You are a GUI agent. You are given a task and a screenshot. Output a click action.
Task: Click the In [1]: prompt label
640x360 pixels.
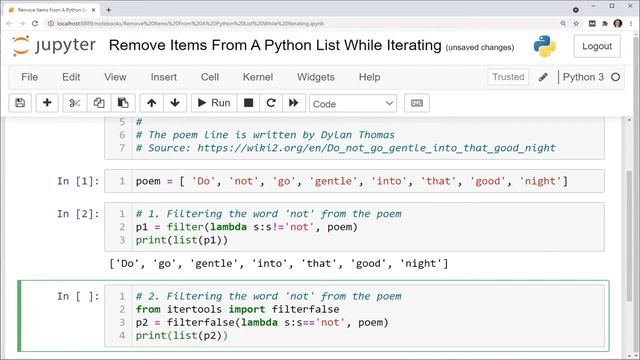(78, 181)
